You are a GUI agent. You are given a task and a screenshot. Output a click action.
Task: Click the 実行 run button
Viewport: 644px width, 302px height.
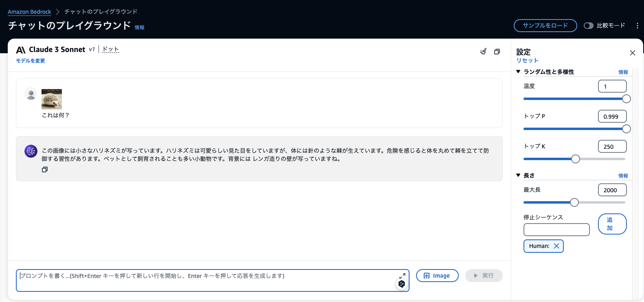coord(484,276)
